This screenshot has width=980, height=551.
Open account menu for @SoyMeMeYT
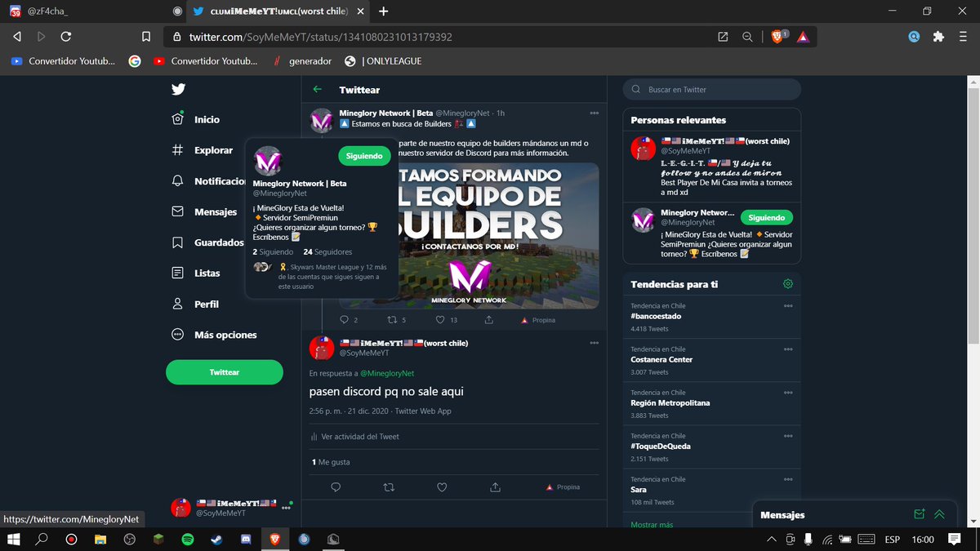pos(230,508)
